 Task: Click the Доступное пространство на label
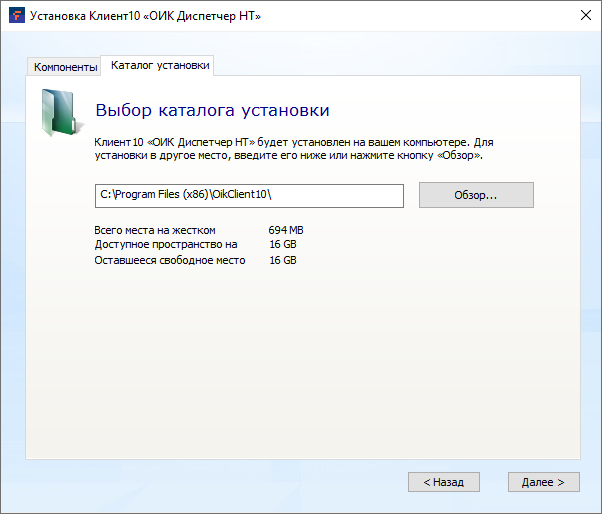coord(166,244)
